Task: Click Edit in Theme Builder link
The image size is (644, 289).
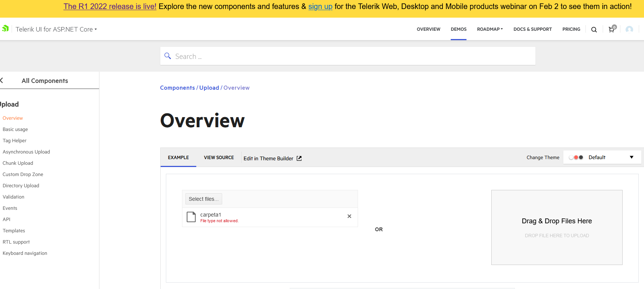Action: (272, 158)
